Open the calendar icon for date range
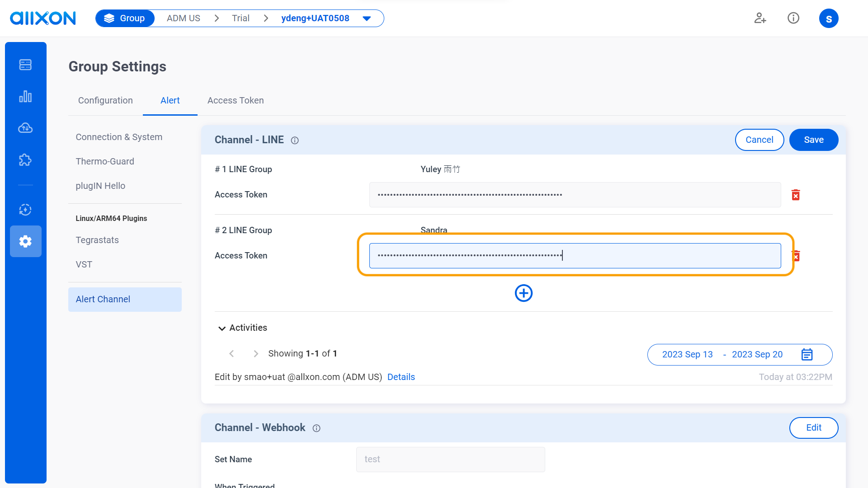This screenshot has height=488, width=868. (807, 354)
